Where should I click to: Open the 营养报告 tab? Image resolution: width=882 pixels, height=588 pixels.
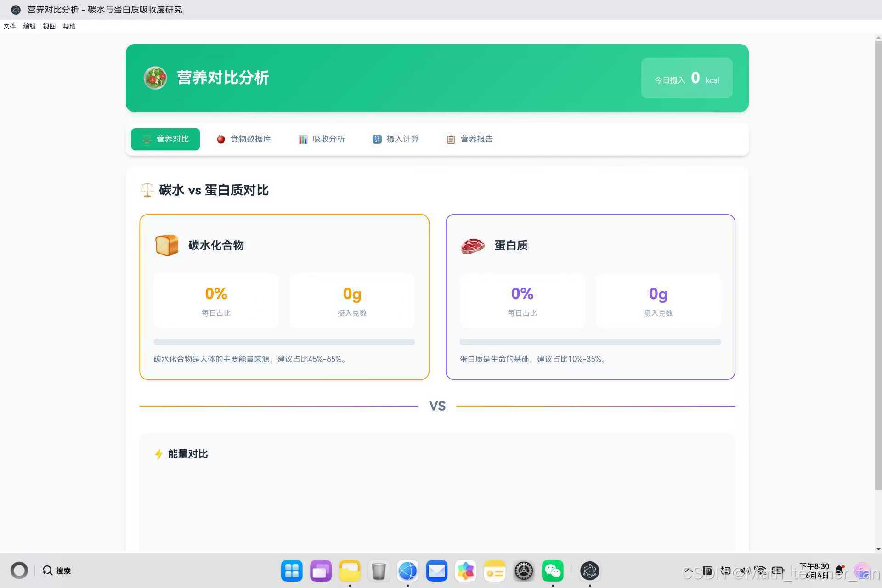click(x=469, y=139)
